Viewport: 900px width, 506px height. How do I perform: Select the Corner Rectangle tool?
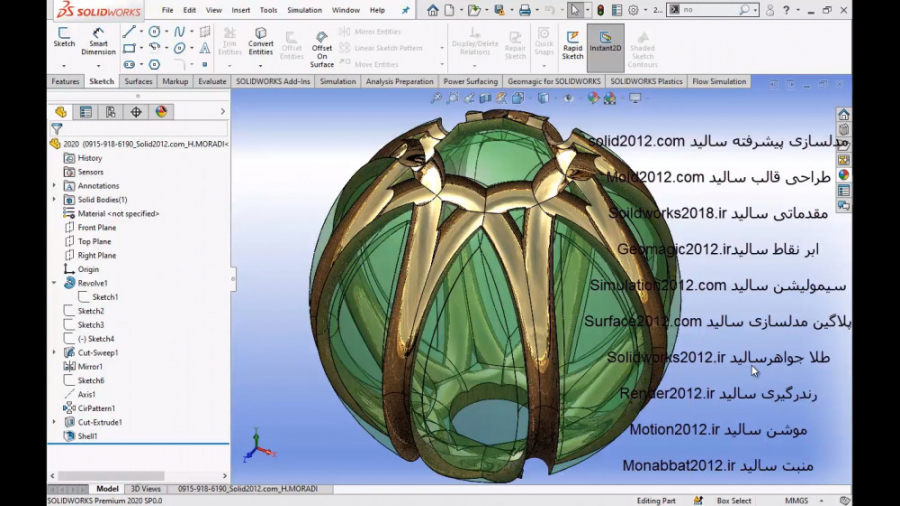tap(129, 48)
